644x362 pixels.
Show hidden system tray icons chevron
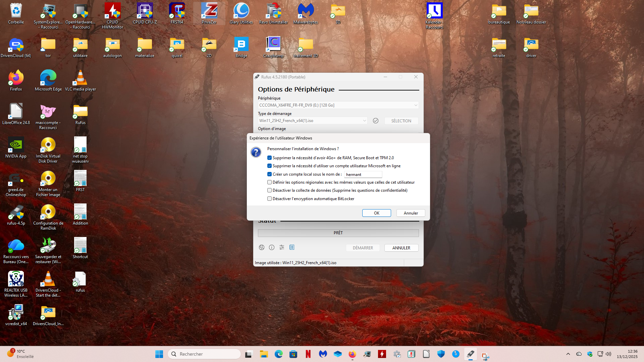coord(568,354)
